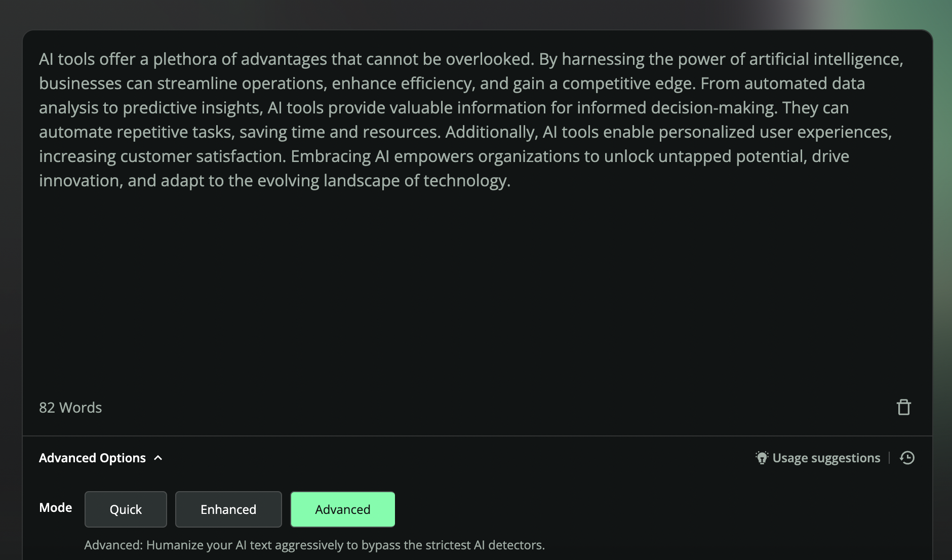Clear text with the trash icon
Screen dimensions: 952x560
[x=904, y=407]
